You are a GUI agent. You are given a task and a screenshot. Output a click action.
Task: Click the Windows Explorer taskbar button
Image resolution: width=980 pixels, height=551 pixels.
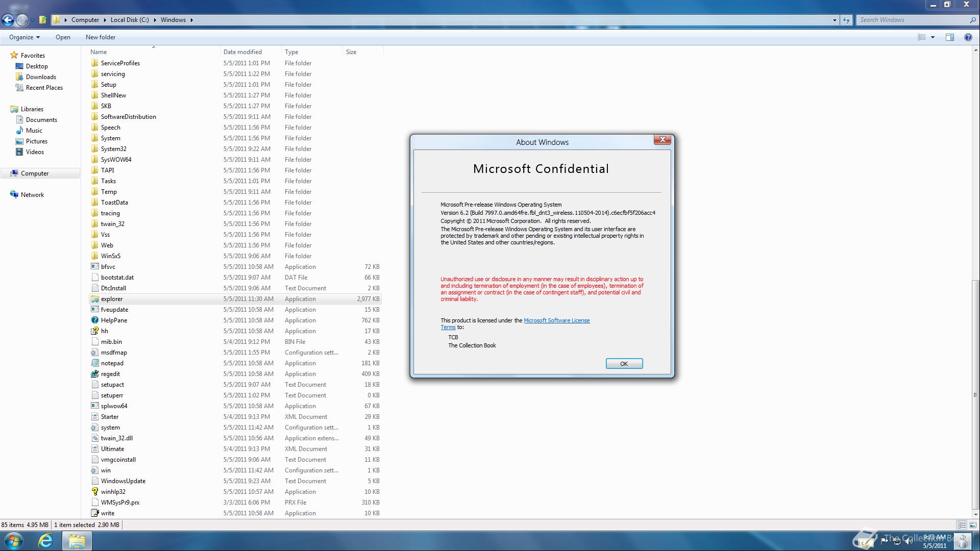click(x=77, y=541)
